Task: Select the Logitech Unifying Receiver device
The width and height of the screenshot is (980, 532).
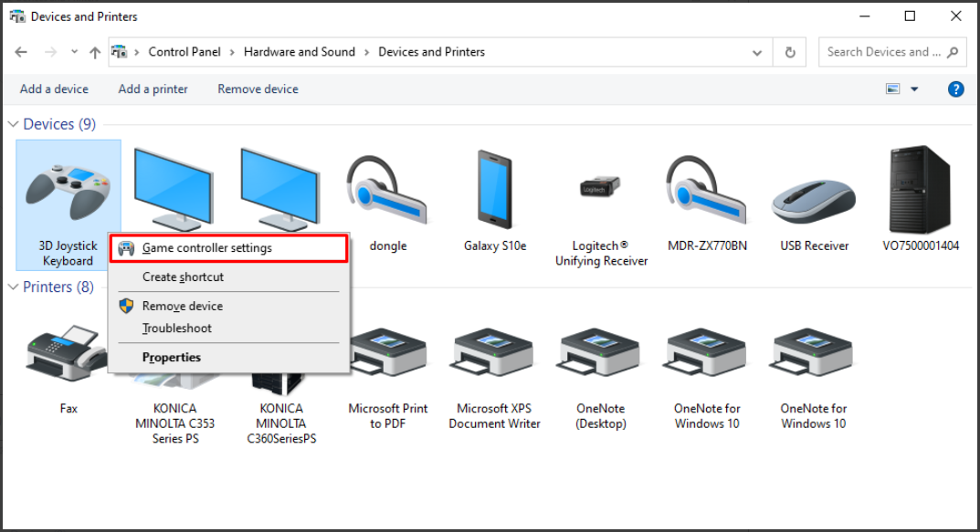Action: (x=601, y=190)
